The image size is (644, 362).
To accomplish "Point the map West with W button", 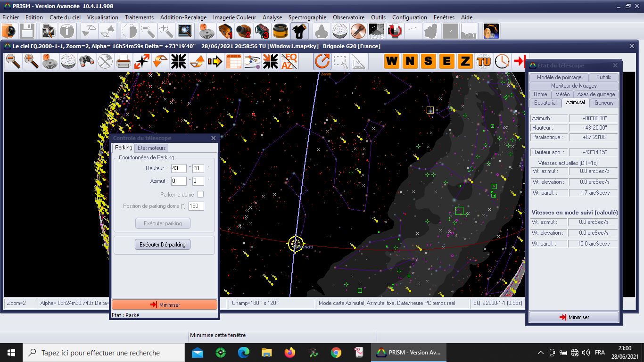I will coord(392,61).
